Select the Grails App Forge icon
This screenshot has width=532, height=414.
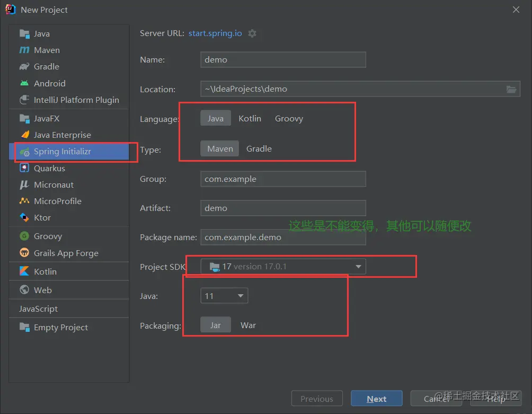click(24, 253)
